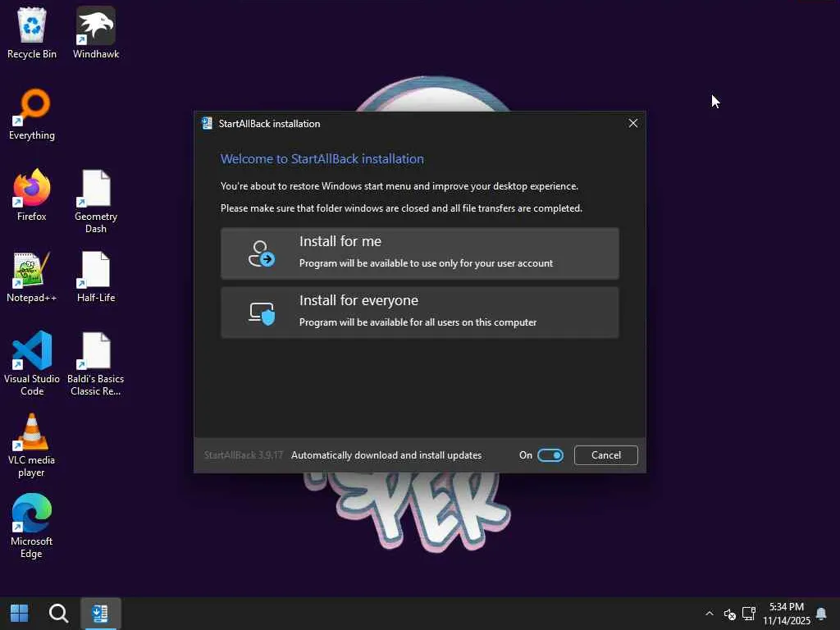Select the Geometry Dash shortcut
Image resolution: width=840 pixels, height=630 pixels.
[x=96, y=202]
